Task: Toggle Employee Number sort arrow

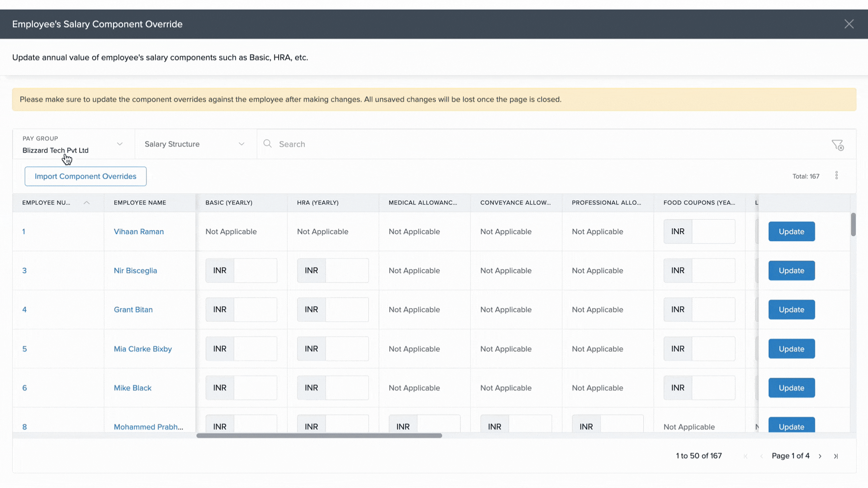Action: [x=87, y=202]
